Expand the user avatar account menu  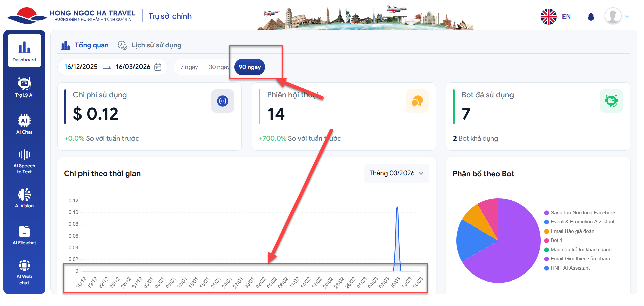point(616,16)
